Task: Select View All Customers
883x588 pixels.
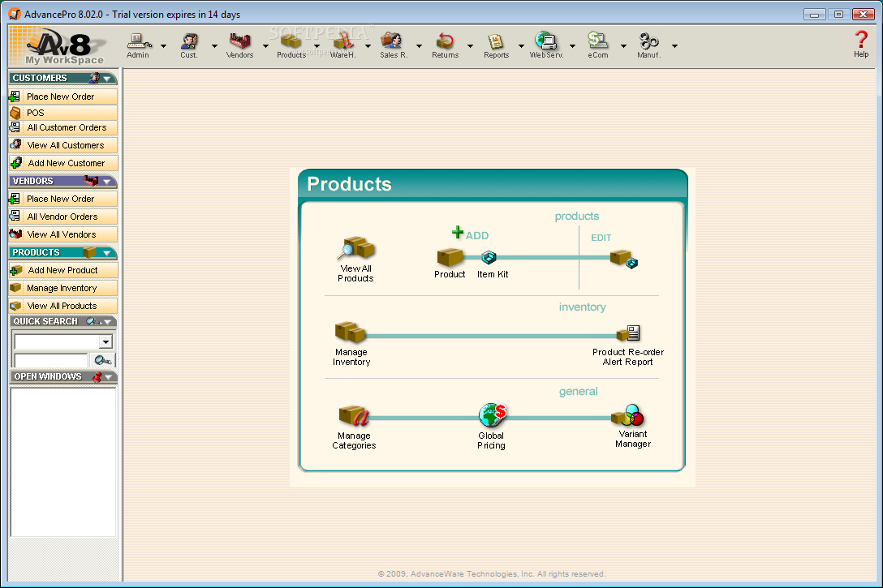Action: 63,145
